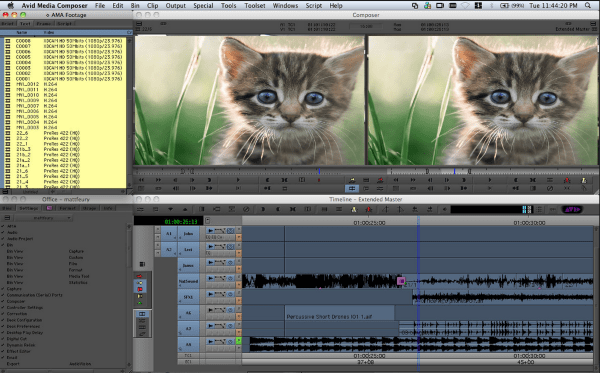Select the C0008 clip in AMA Footage bin
The image size is (600, 373).
point(65,41)
